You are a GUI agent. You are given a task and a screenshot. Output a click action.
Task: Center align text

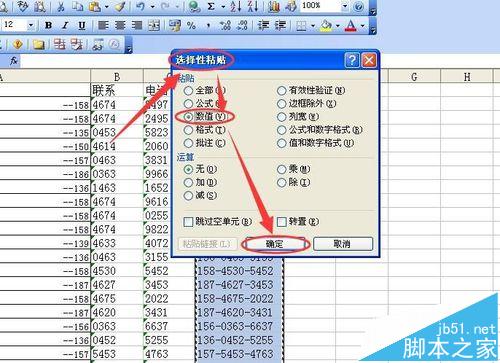120,25
